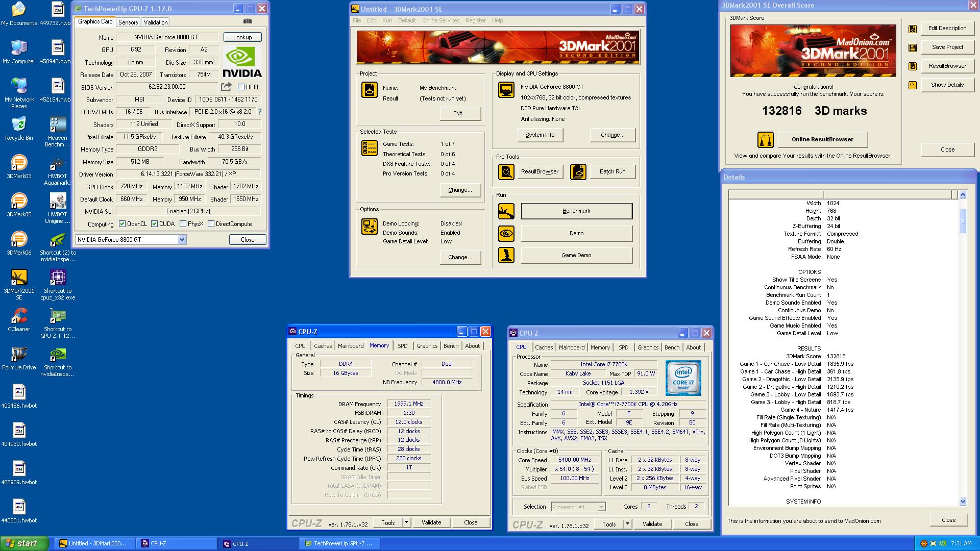The height and width of the screenshot is (551, 980).
Task: Click the 3DMark2001 banner image in score window
Action: pyautogui.click(x=813, y=51)
